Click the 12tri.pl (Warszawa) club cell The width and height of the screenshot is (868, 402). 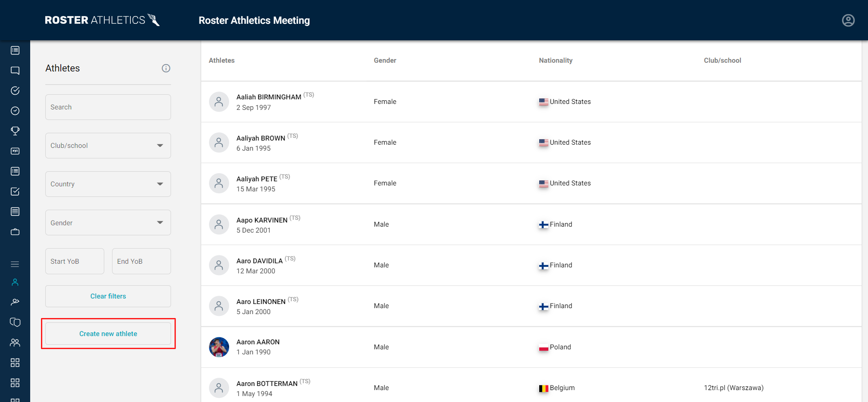(x=734, y=388)
